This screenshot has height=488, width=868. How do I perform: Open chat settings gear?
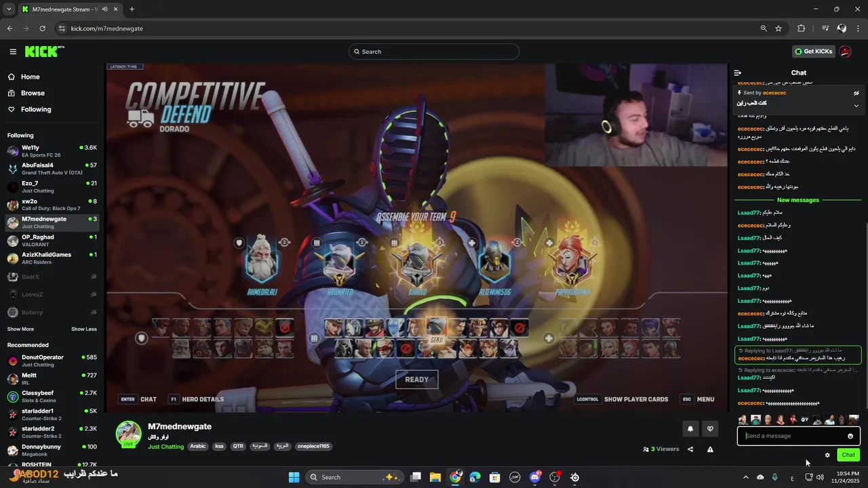click(827, 455)
